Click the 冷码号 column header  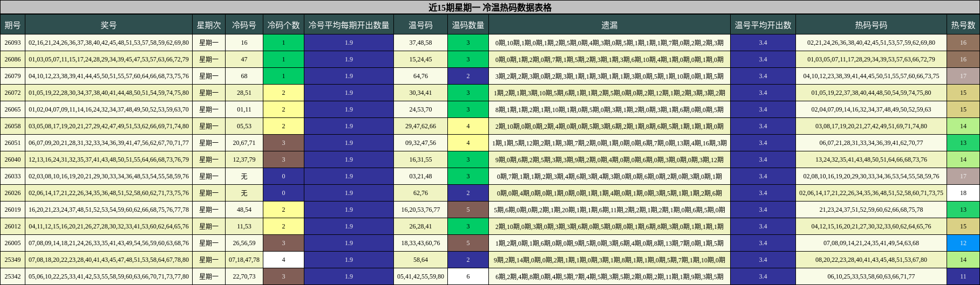pyautogui.click(x=244, y=25)
